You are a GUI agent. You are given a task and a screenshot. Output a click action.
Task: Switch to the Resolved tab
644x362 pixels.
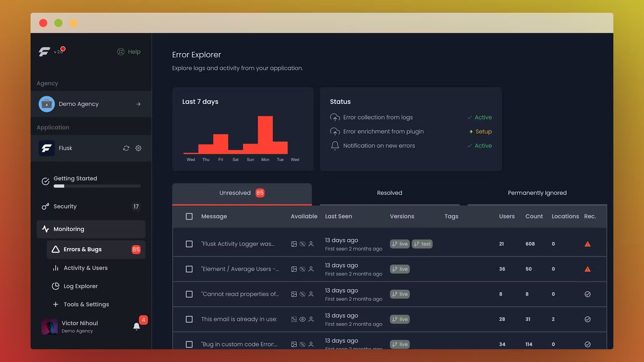click(389, 193)
